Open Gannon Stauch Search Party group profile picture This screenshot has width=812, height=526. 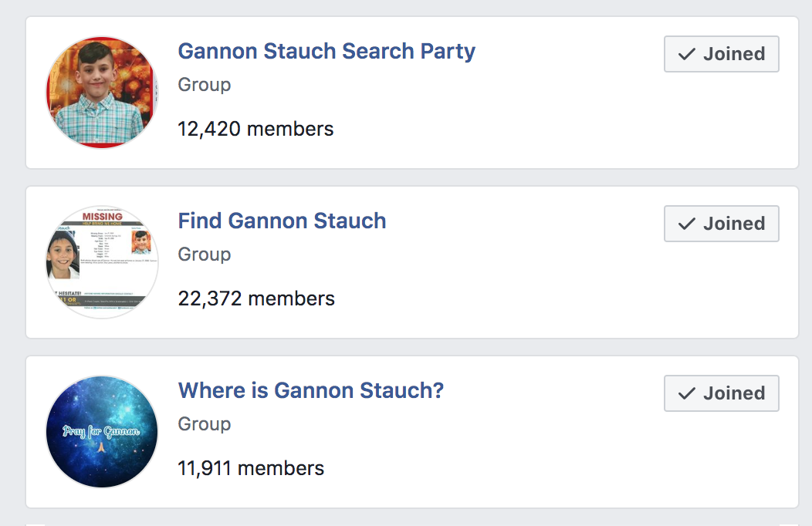pyautogui.click(x=102, y=93)
